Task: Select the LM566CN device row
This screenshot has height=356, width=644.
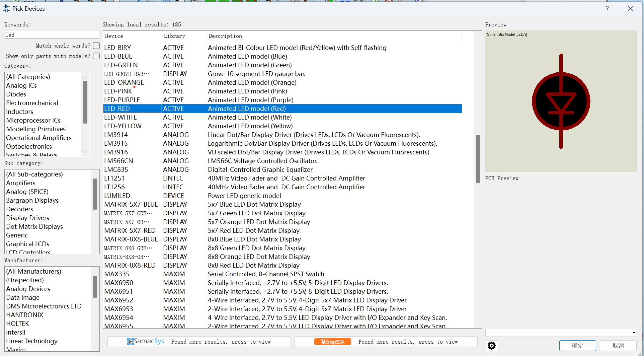Action: pyautogui.click(x=283, y=161)
